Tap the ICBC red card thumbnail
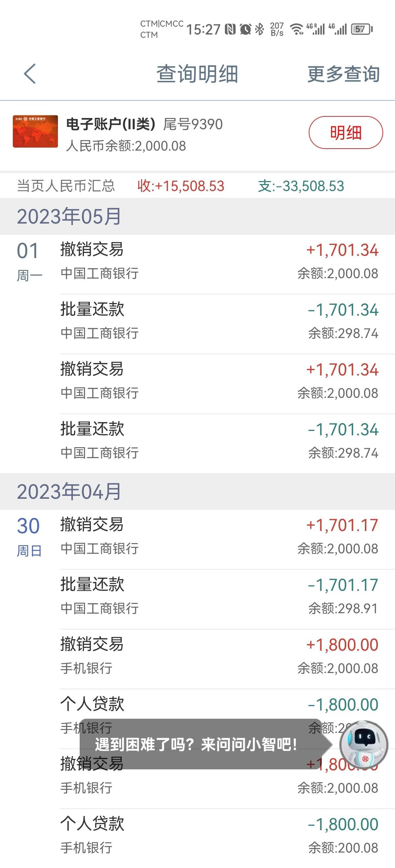 point(36,132)
